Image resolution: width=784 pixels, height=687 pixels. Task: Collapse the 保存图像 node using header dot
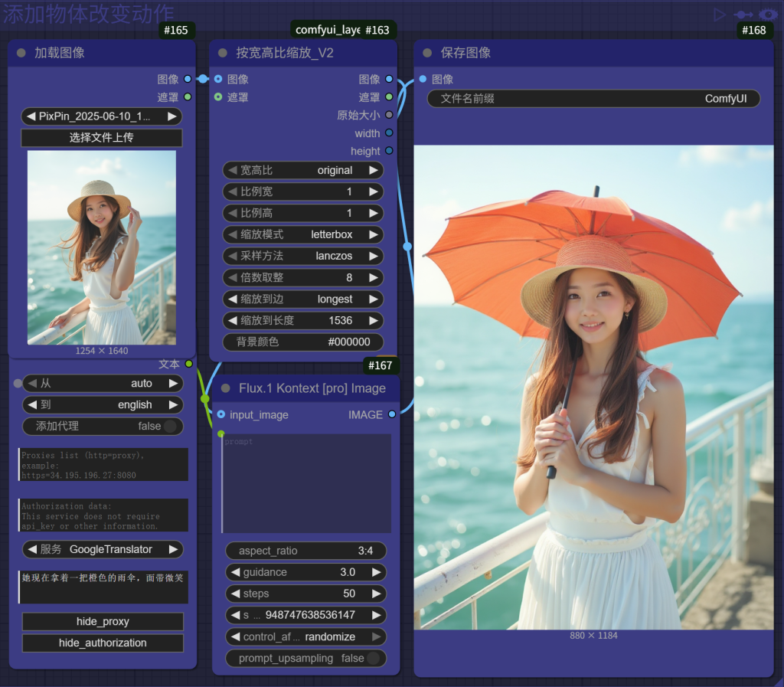[x=427, y=53]
